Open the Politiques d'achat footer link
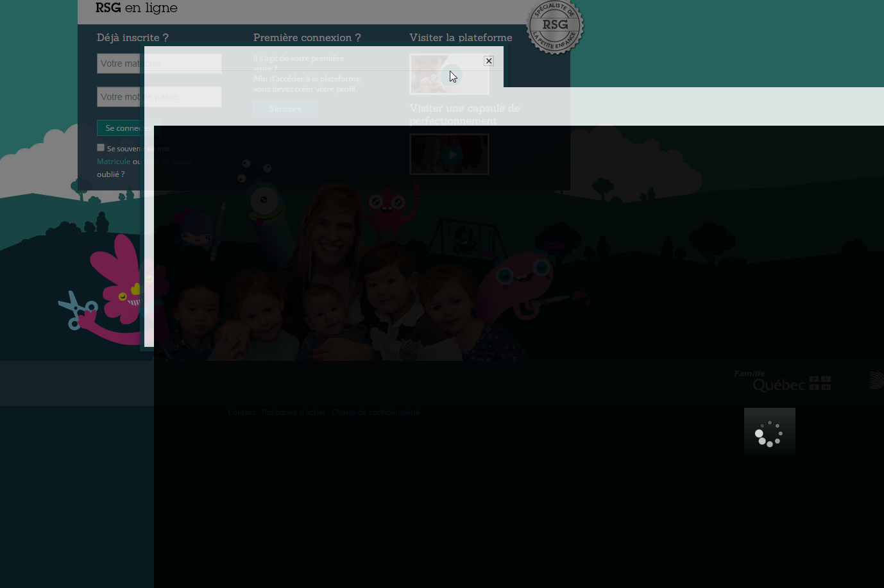 (293, 412)
